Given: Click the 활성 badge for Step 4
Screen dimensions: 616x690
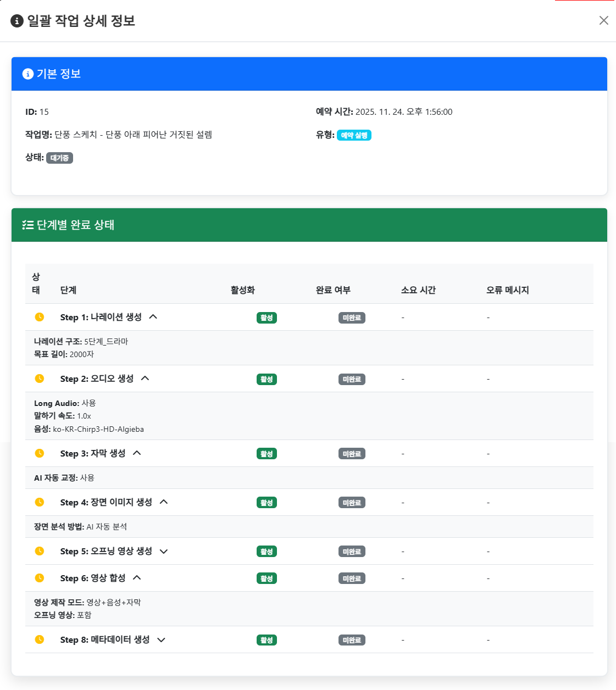Looking at the screenshot, I should coord(267,503).
